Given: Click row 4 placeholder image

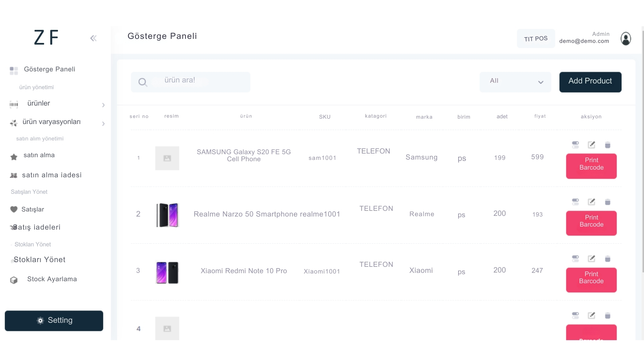Looking at the screenshot, I should click(167, 328).
